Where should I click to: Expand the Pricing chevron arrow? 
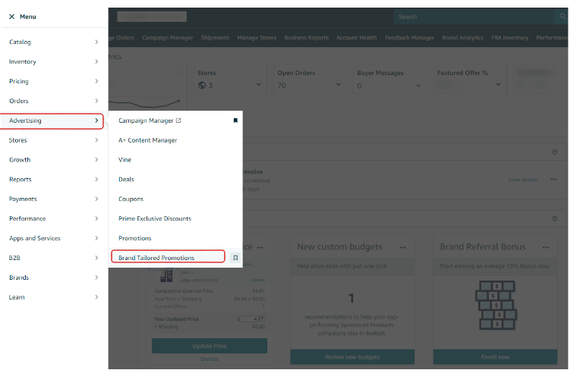[x=96, y=81]
